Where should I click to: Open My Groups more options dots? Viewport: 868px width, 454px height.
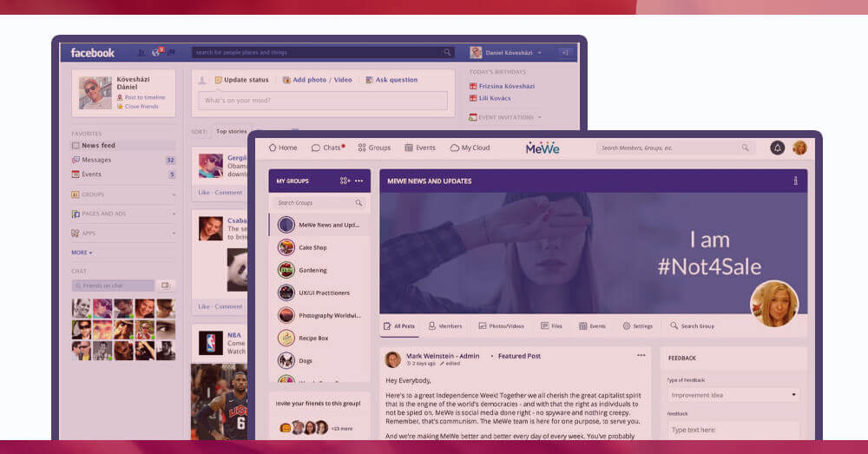pyautogui.click(x=358, y=181)
